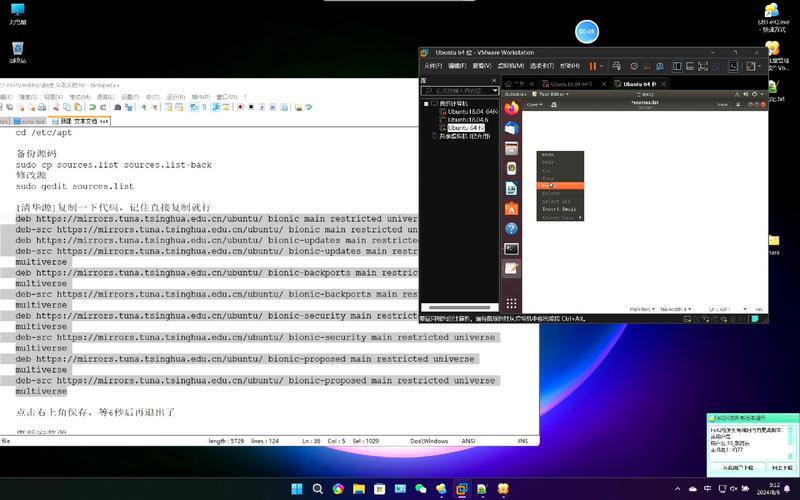Image resolution: width=800 pixels, height=500 pixels.
Task: Click the VMware library horizontal scrollbar
Action: click(x=460, y=307)
